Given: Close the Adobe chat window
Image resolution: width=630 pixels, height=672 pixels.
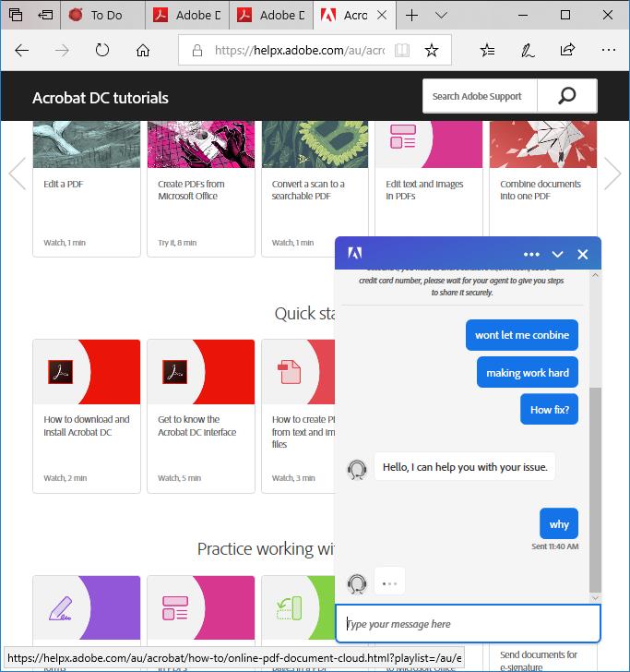Looking at the screenshot, I should tap(582, 254).
